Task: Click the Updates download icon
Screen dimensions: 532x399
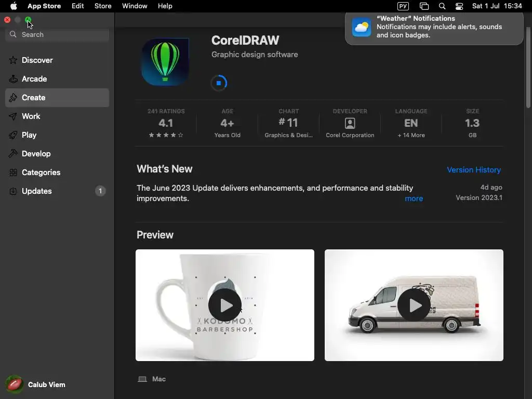Action: pos(13,191)
